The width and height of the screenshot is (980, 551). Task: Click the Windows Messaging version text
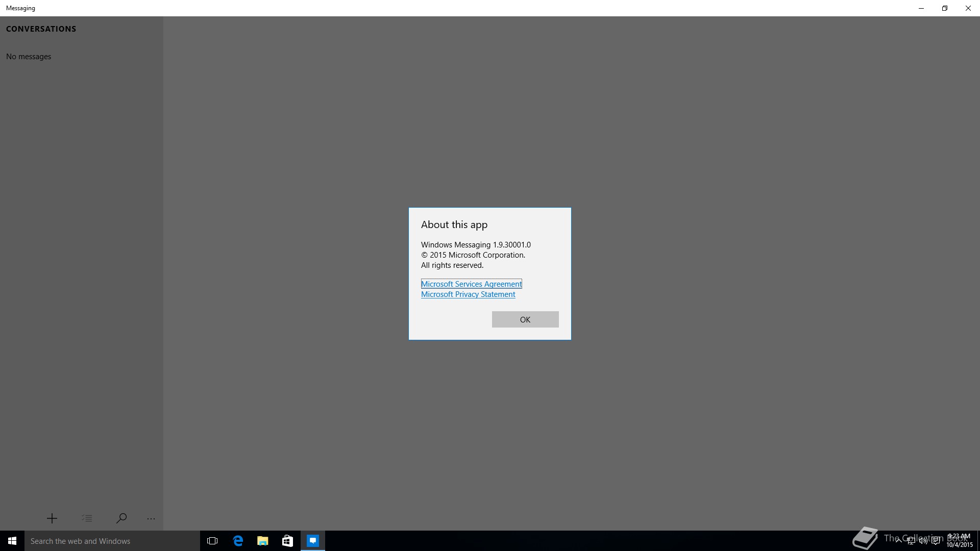(476, 245)
